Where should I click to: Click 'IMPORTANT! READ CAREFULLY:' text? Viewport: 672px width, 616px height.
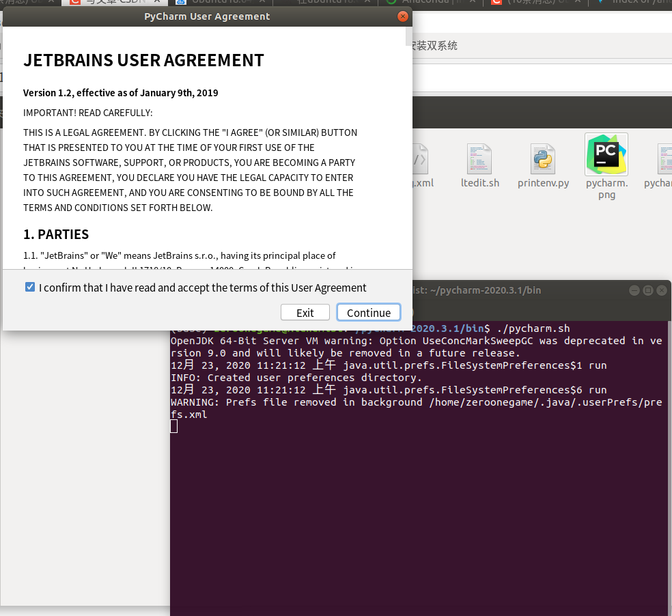pyautogui.click(x=88, y=113)
